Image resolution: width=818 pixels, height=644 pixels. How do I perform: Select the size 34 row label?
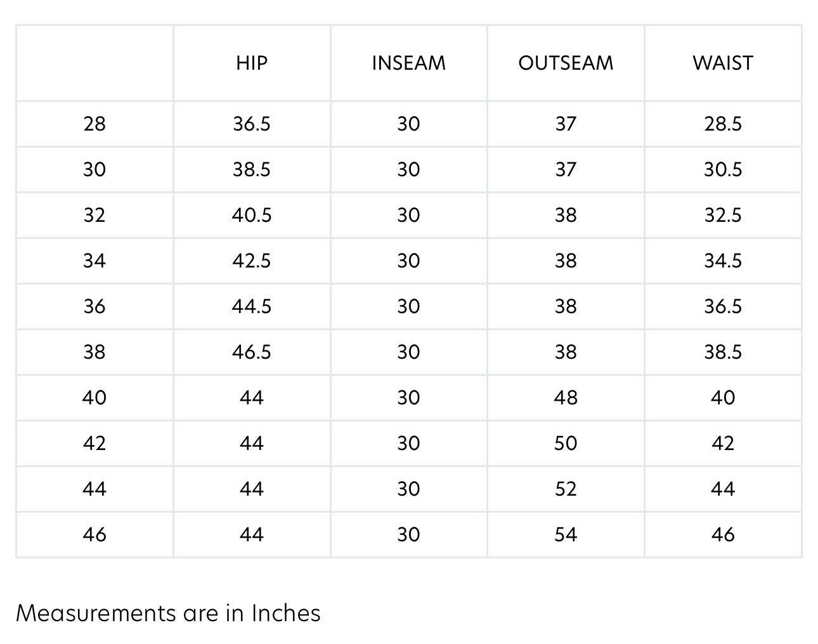coord(94,261)
